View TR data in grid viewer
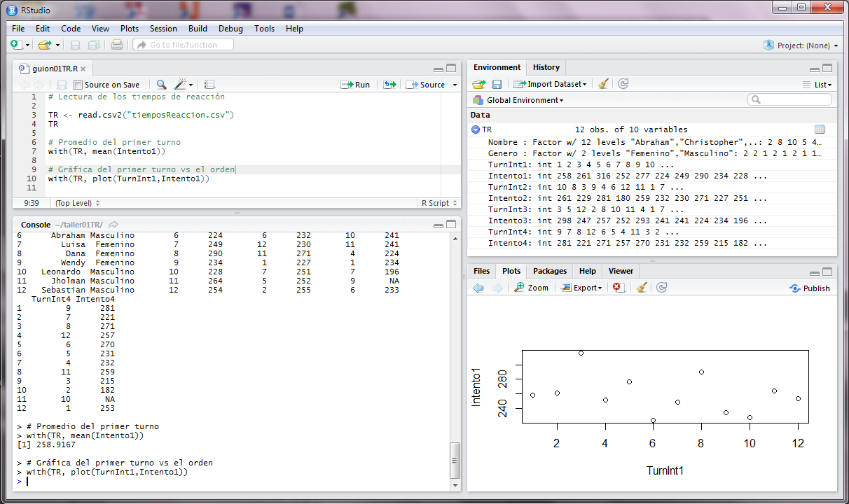The image size is (849, 504). coord(820,129)
